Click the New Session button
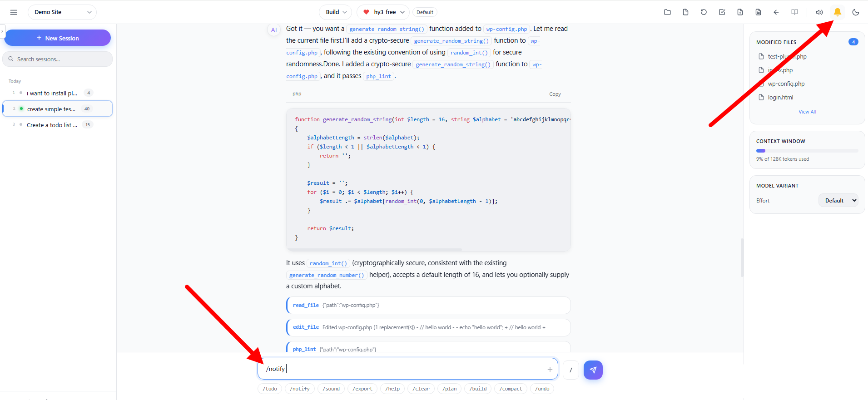Screen dimensions: 868x400 tap(58, 38)
